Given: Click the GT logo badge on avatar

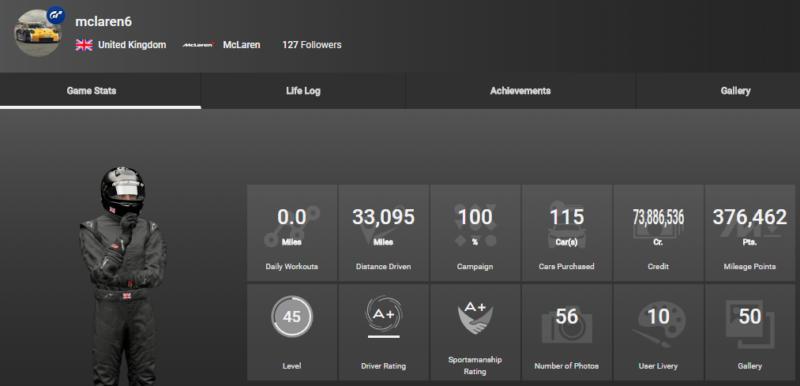Looking at the screenshot, I should (56, 15).
